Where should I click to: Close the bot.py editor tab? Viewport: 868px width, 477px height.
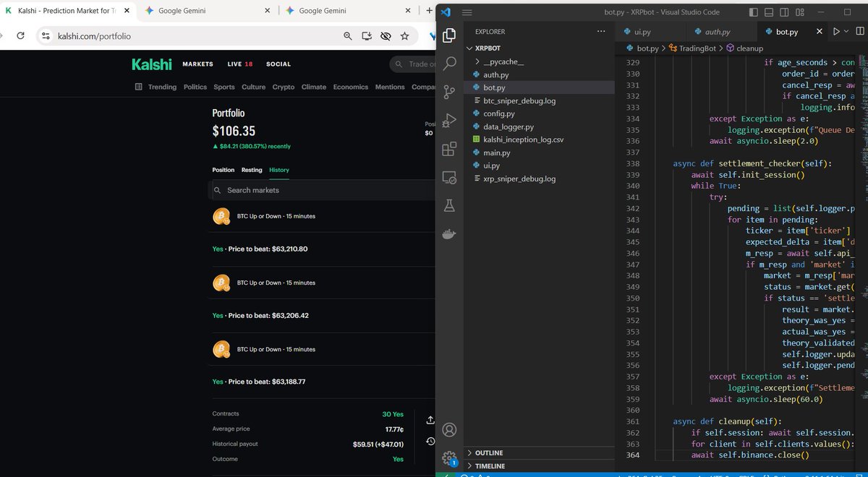pyautogui.click(x=820, y=32)
